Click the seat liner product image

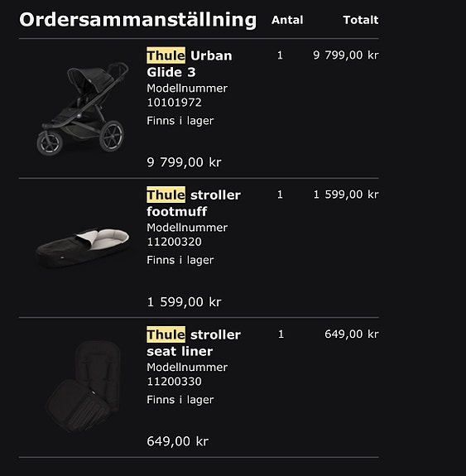coord(83,387)
